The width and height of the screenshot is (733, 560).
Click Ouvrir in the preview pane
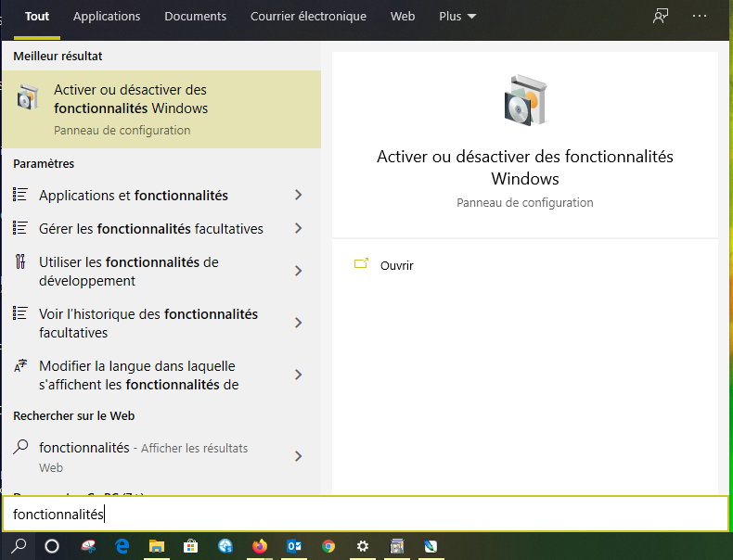(396, 266)
